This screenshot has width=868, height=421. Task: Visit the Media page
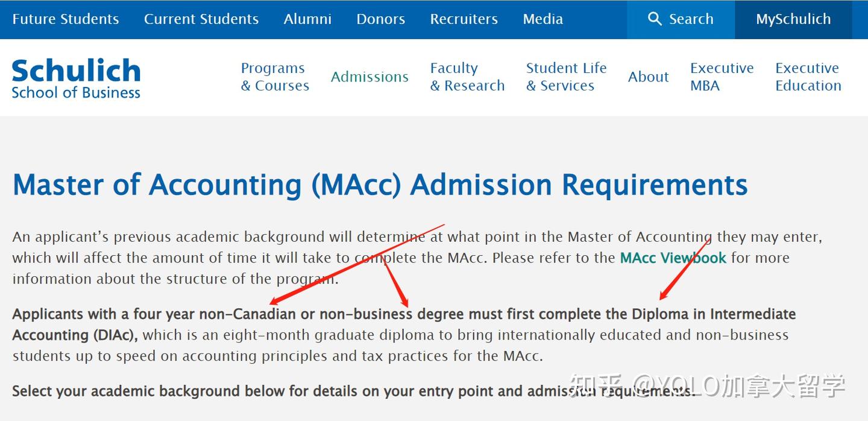[x=543, y=19]
